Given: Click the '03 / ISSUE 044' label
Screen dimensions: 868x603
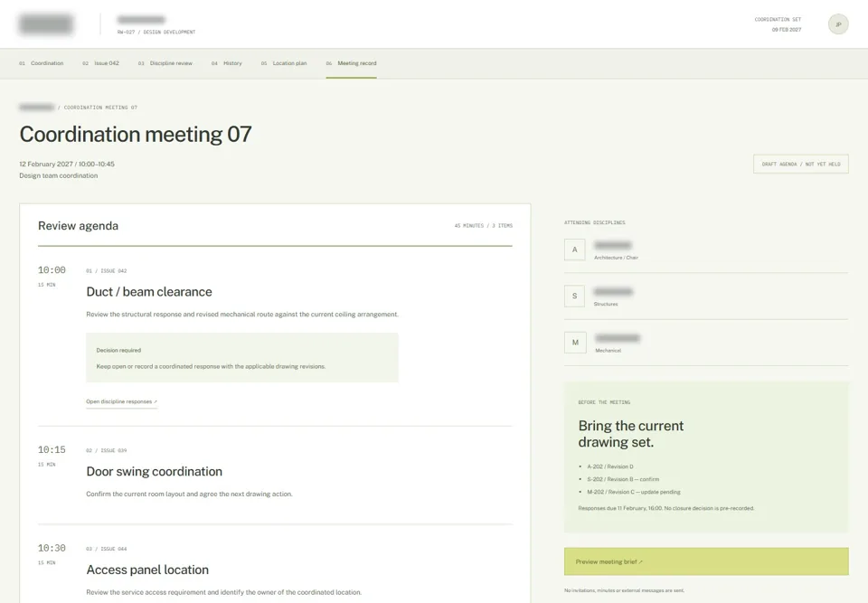Looking at the screenshot, I should point(107,549).
